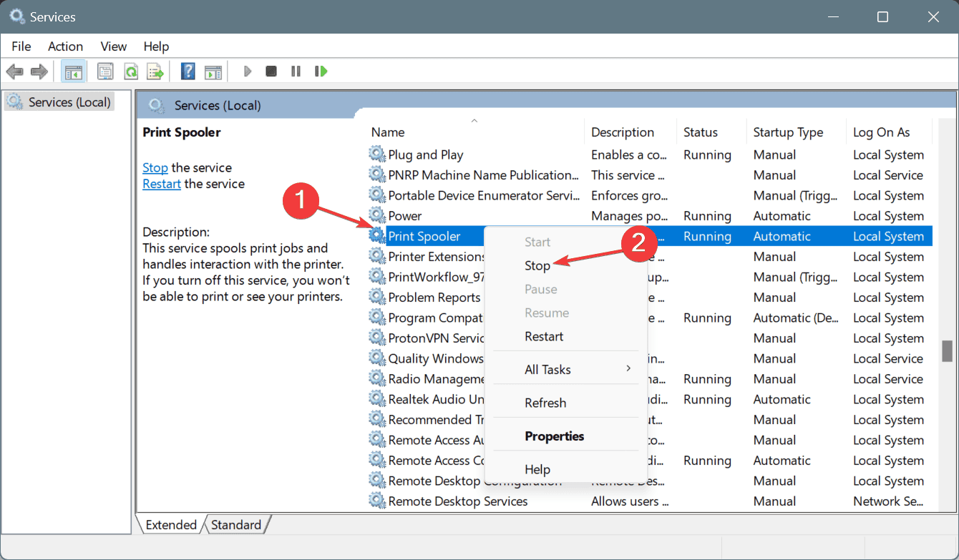This screenshot has width=959, height=560.
Task: Click the Start Service play icon
Action: click(x=248, y=72)
